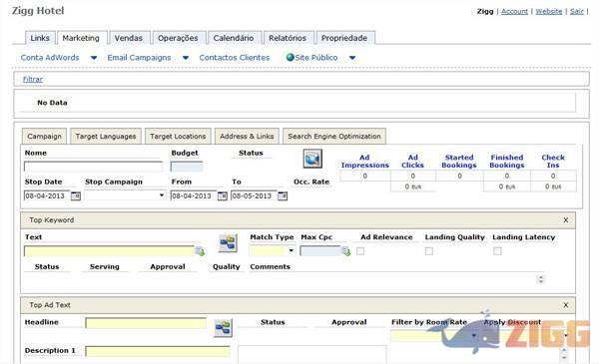Click the Budget input field
The image size is (599, 364).
coord(187,167)
